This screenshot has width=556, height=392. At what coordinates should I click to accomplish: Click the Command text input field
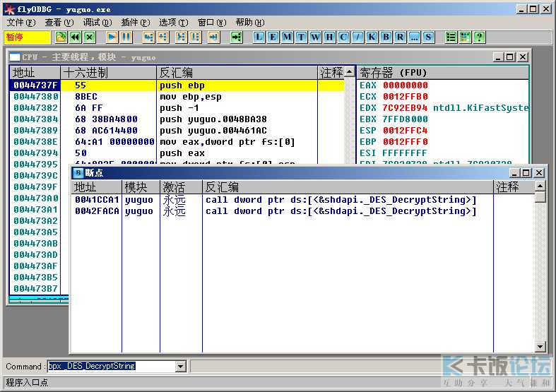pos(112,366)
